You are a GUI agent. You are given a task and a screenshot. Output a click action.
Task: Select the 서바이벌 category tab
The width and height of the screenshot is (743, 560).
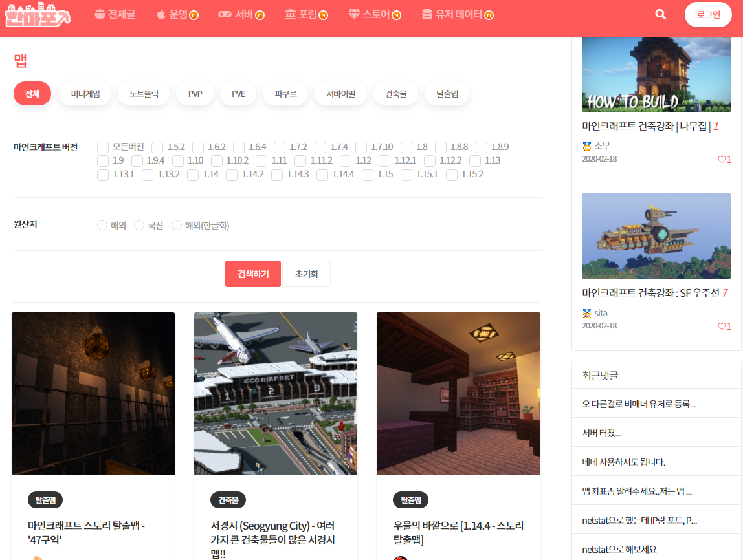pyautogui.click(x=340, y=94)
